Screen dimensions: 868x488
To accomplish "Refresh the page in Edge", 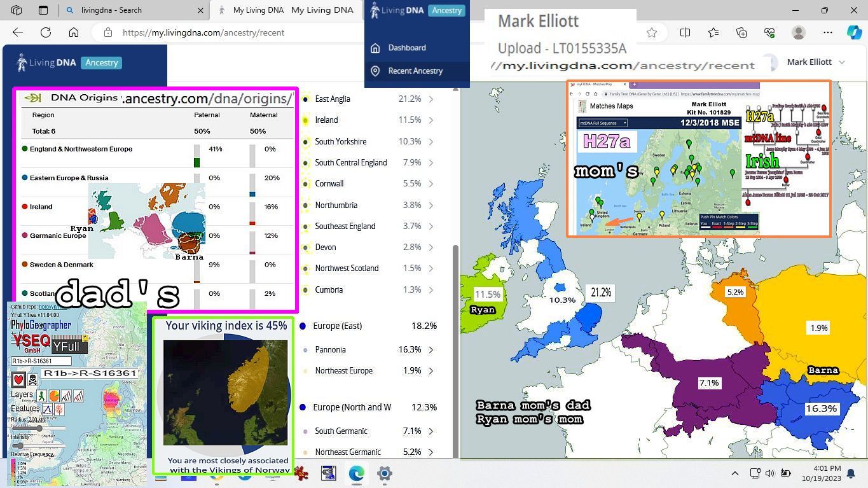I will click(x=46, y=32).
